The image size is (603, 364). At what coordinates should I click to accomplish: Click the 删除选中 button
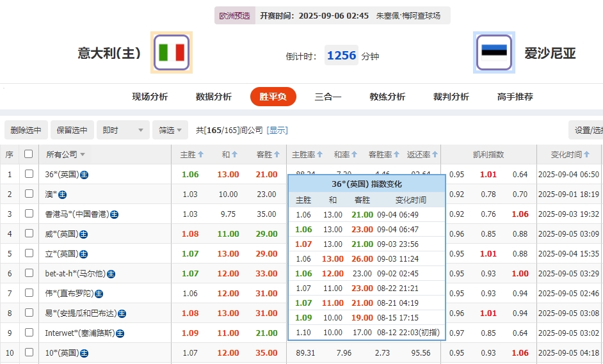point(26,130)
